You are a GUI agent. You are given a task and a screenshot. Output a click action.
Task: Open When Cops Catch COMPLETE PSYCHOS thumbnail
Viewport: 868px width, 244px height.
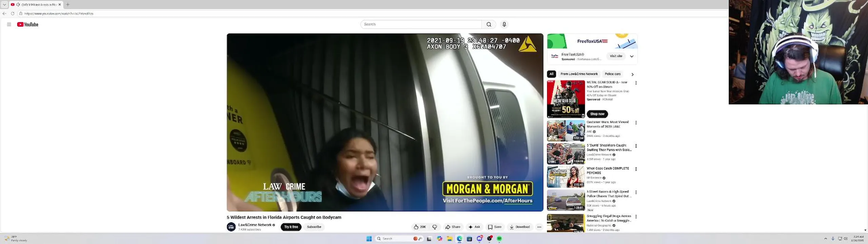(x=566, y=177)
